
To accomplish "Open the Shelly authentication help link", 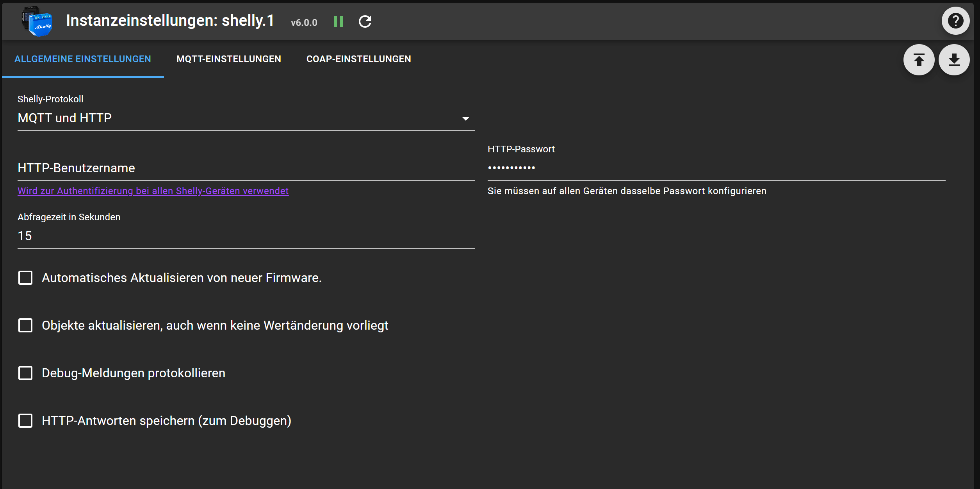I will tap(153, 191).
